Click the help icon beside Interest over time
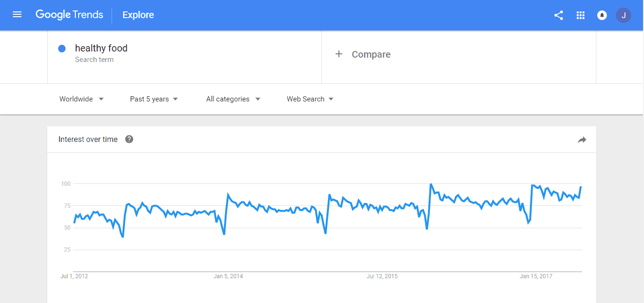The width and height of the screenshot is (644, 303). (x=129, y=139)
